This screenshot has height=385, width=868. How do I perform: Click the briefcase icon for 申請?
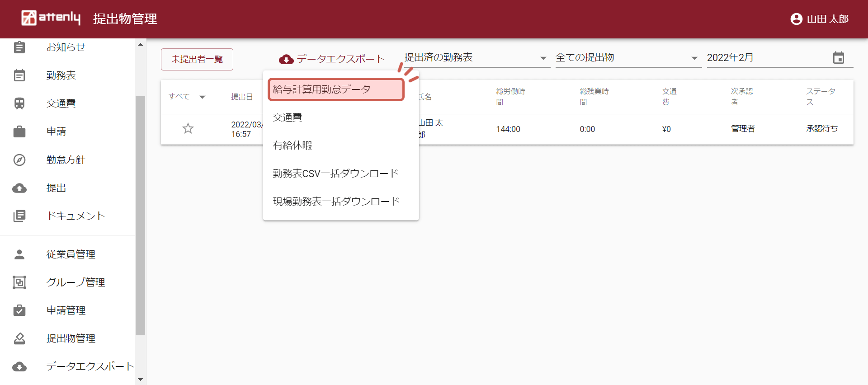[x=19, y=131]
